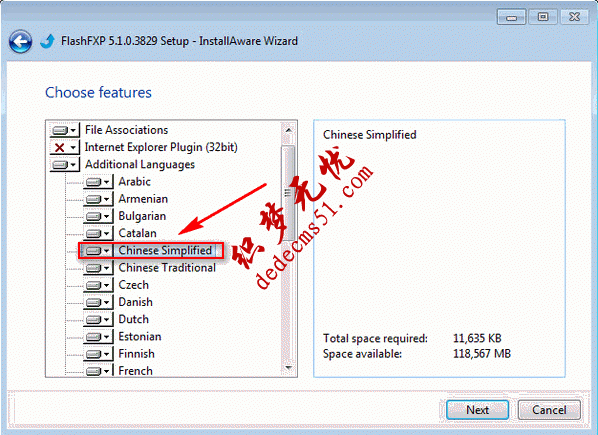Click the feature list scrollbar thumb
This screenshot has width=598, height=435.
[288, 193]
